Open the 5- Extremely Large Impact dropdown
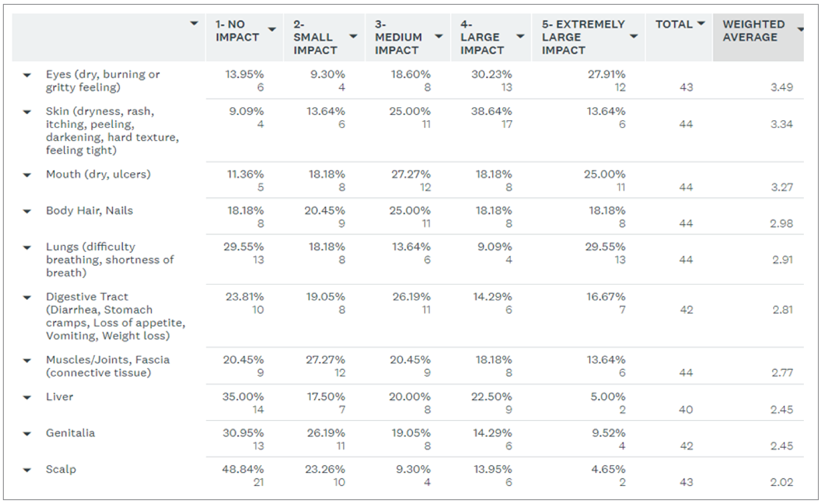Image resolution: width=823 pixels, height=504 pixels. click(633, 36)
